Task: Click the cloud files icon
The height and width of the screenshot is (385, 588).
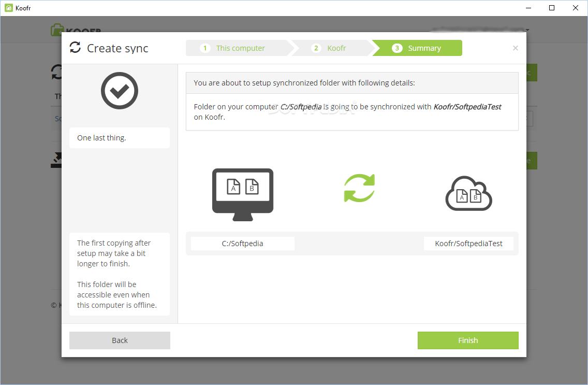Action: [469, 193]
